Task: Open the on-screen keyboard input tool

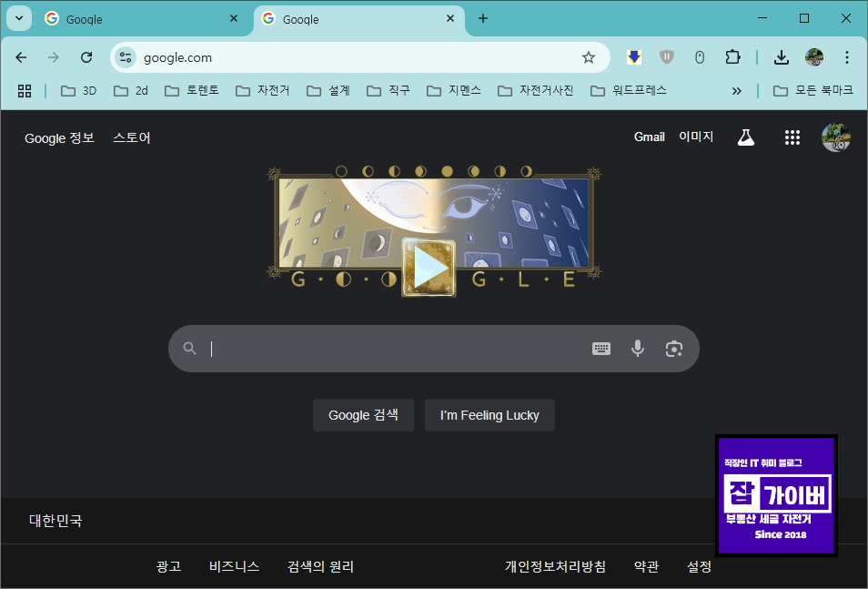Action: (601, 349)
